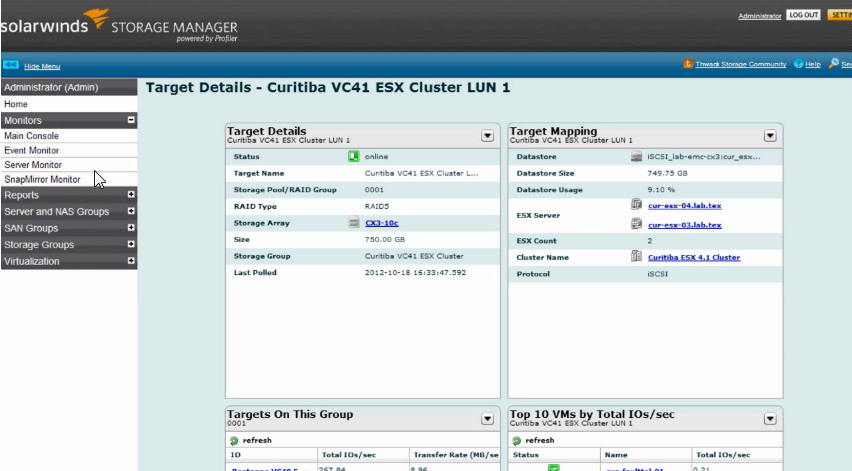Open the cur-esx-03.lab.tex server link
The height and width of the screenshot is (471, 852).
[x=685, y=225]
